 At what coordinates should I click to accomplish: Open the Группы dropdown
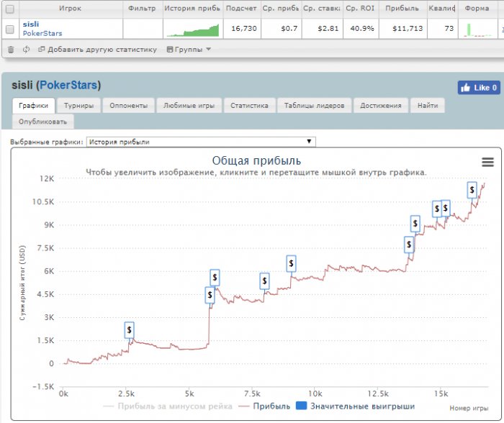(189, 50)
